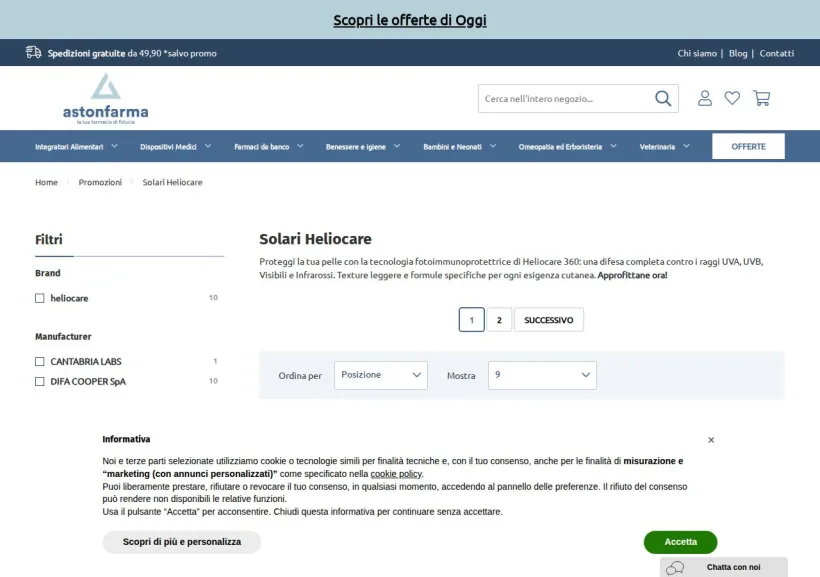Open the Ordina per Posizione dropdown
Viewport: 820px width, 577px height.
tap(381, 375)
